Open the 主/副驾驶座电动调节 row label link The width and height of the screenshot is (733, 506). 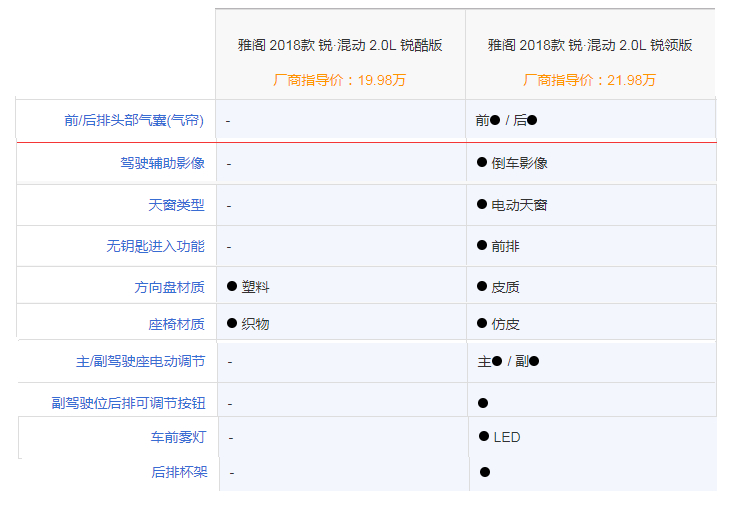pyautogui.click(x=141, y=361)
